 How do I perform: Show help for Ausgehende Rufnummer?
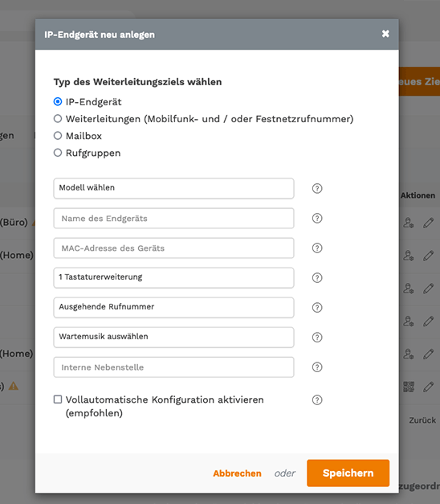coord(317,308)
